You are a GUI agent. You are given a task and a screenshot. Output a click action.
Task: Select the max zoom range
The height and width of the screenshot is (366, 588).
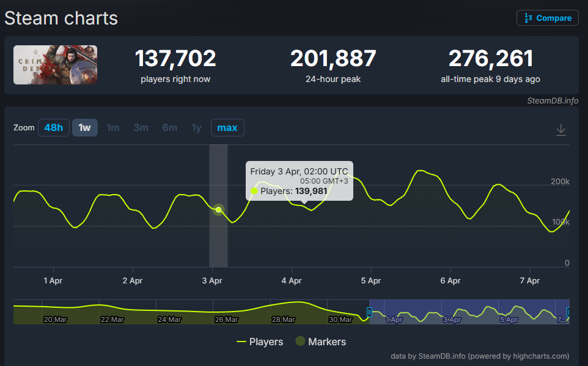pyautogui.click(x=227, y=128)
